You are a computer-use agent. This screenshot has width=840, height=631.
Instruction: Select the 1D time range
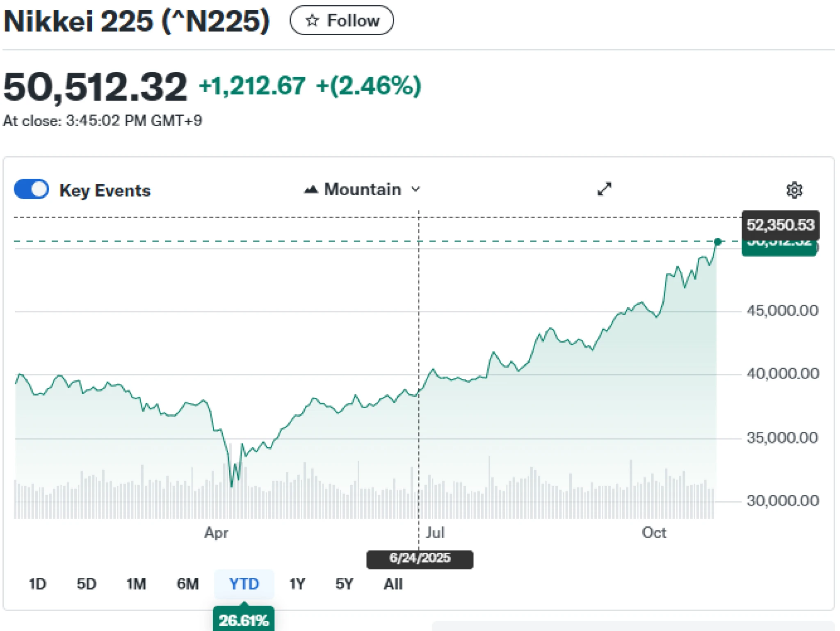(x=37, y=584)
